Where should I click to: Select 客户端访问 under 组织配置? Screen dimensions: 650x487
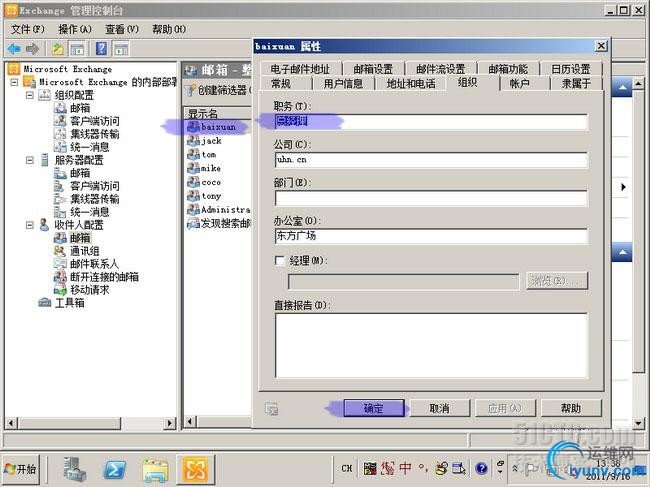pos(95,121)
